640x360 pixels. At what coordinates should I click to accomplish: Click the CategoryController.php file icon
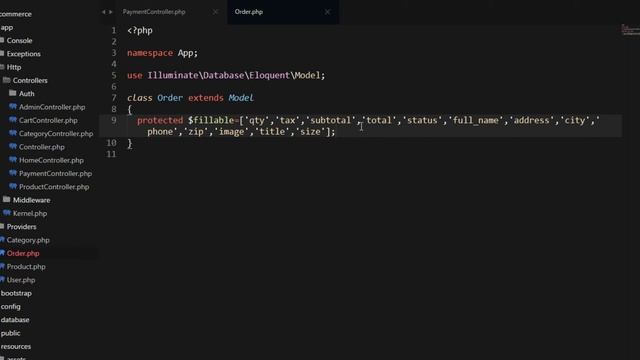(x=13, y=133)
